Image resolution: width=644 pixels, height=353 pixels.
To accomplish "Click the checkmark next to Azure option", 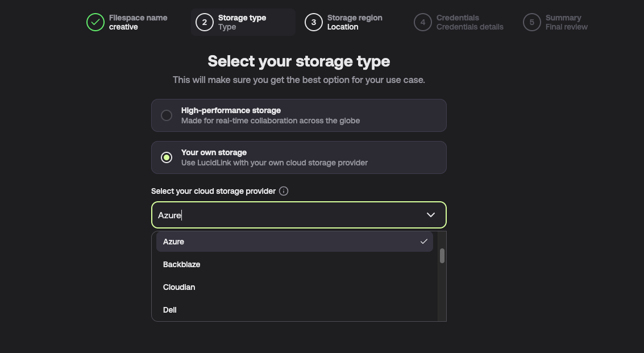I will pos(424,242).
